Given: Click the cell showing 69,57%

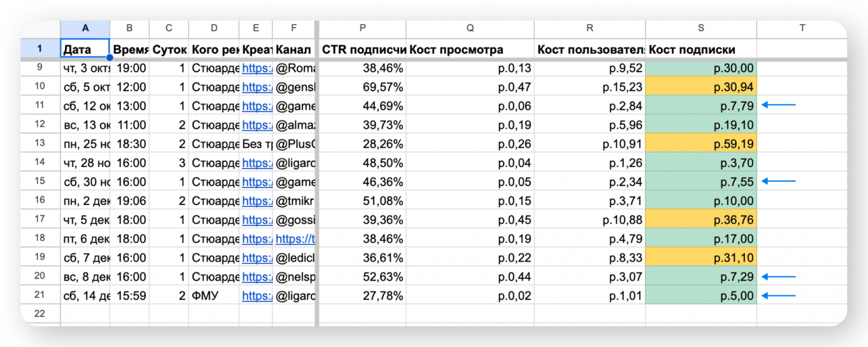Looking at the screenshot, I should (362, 87).
